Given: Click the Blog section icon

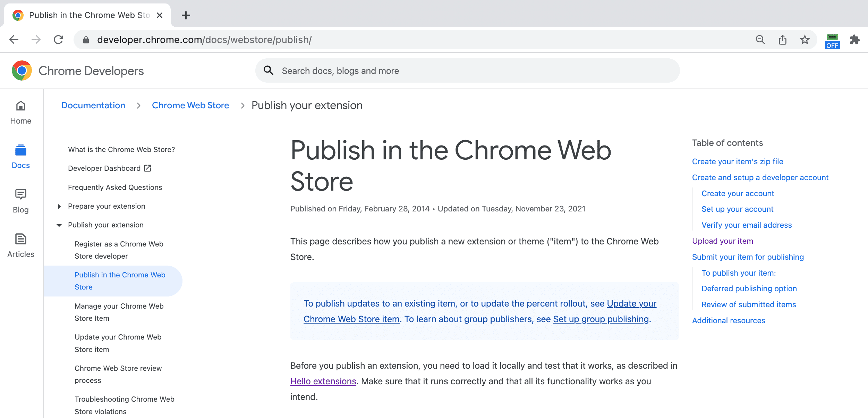Looking at the screenshot, I should pyautogui.click(x=21, y=194).
